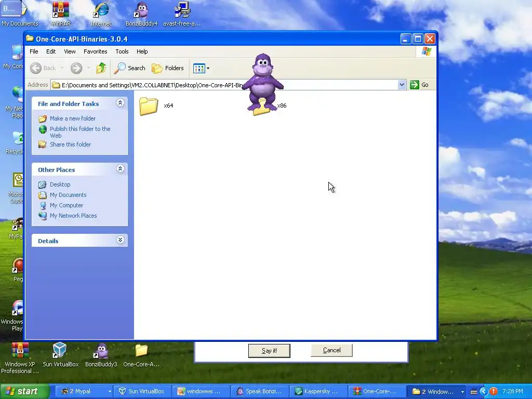
Task: Switch to the Mypal taskbar group
Action: (x=84, y=391)
